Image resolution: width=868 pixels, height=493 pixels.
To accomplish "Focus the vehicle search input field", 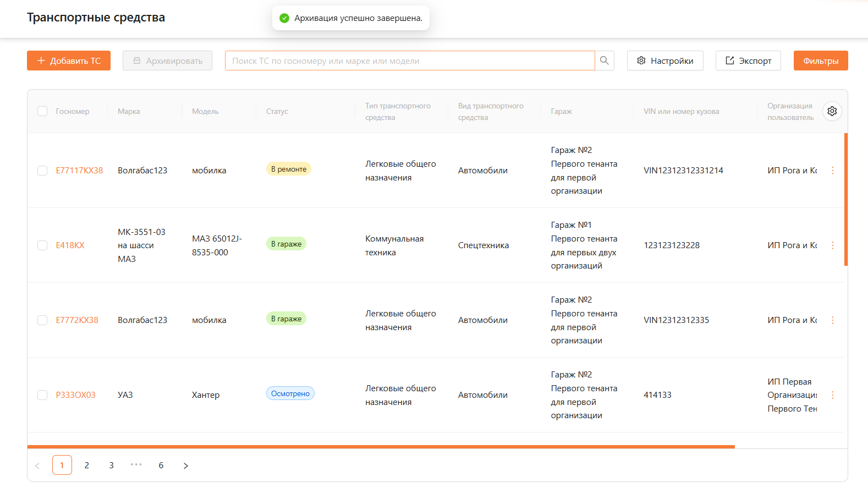I will (x=410, y=61).
